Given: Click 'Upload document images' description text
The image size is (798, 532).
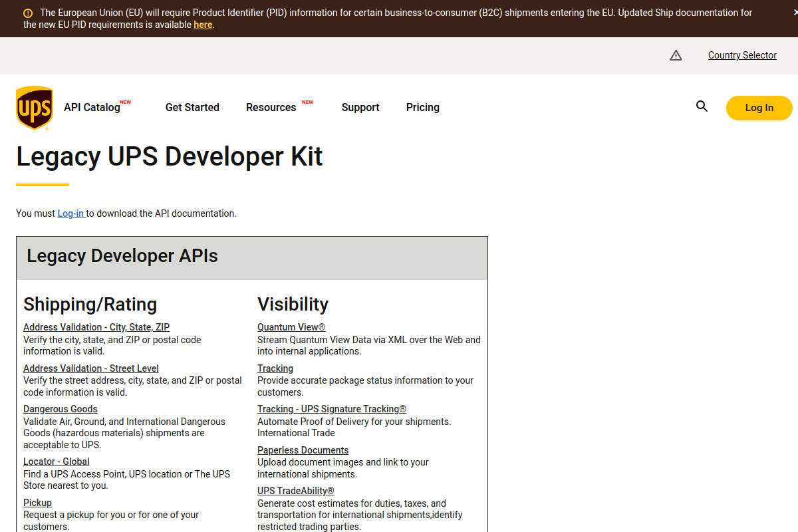Looking at the screenshot, I should (x=343, y=468).
